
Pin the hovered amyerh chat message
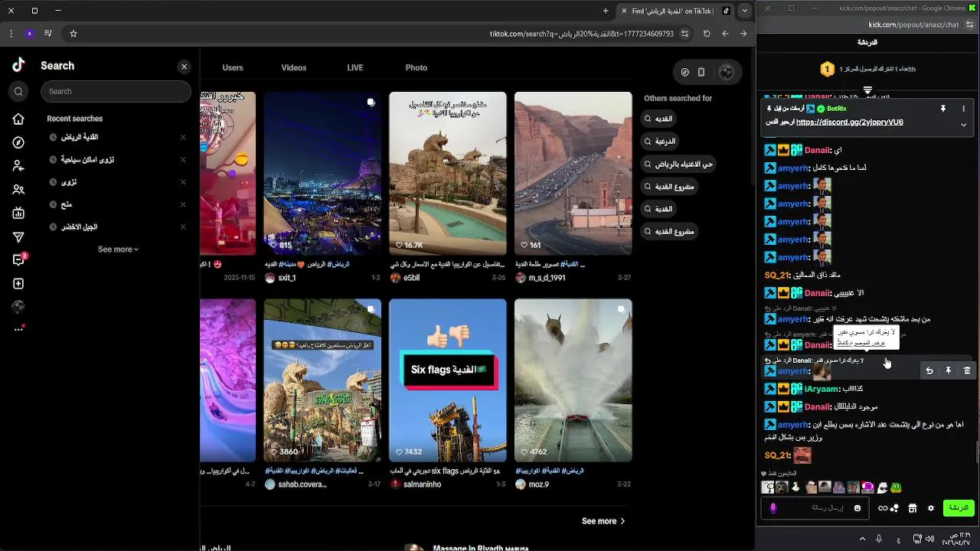pos(948,370)
